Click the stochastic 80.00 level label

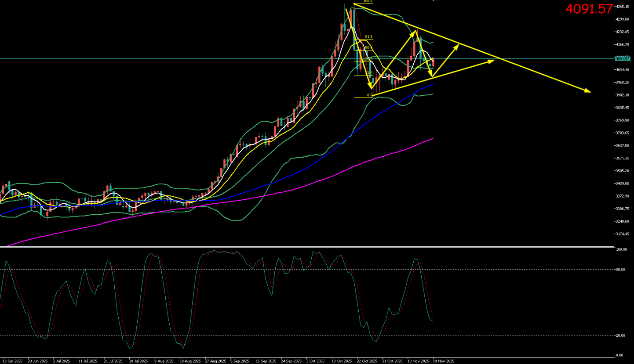point(620,270)
